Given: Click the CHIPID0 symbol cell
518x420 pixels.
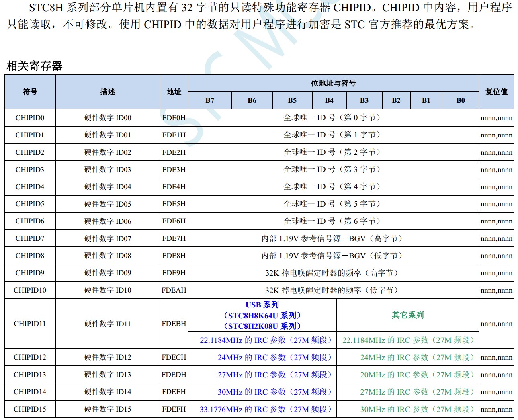Looking at the screenshot, I should (x=30, y=118).
